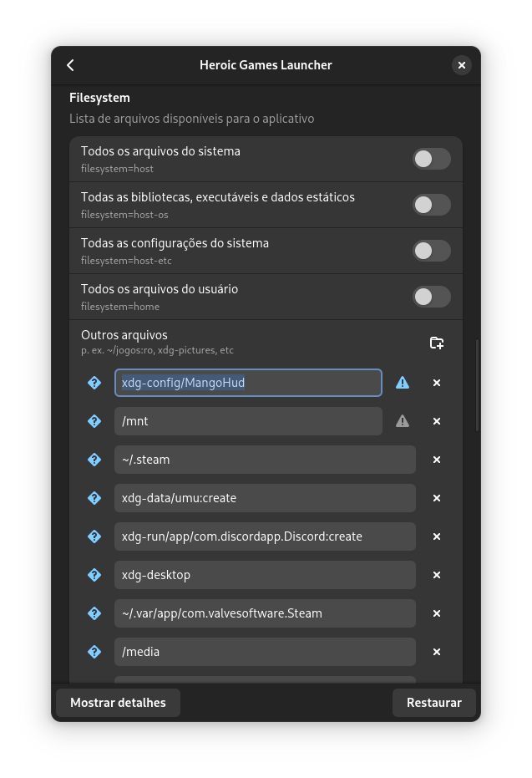
Task: Enable Todos os arquivos do sistema
Action: [x=431, y=159]
